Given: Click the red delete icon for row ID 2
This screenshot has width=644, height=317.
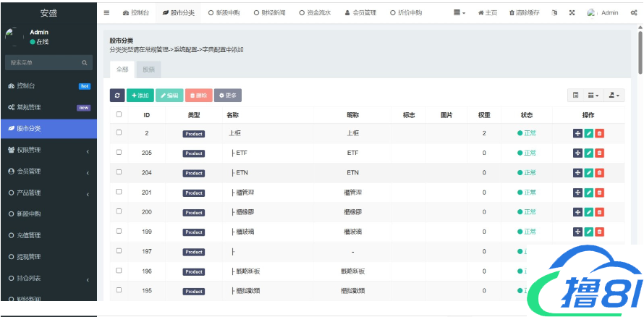Looking at the screenshot, I should (x=599, y=133).
